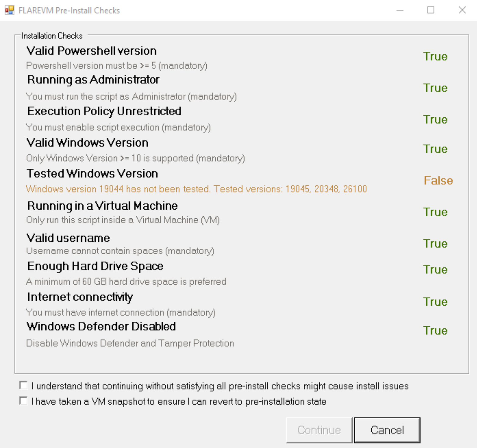
Task: Click the 'Installation Checks' group label
Action: point(52,36)
